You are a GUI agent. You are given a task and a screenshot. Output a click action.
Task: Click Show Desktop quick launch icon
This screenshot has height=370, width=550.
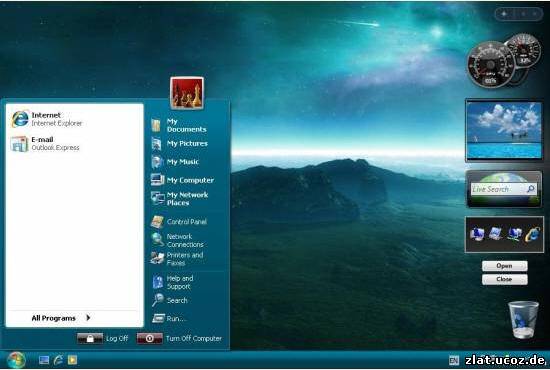pyautogui.click(x=44, y=360)
